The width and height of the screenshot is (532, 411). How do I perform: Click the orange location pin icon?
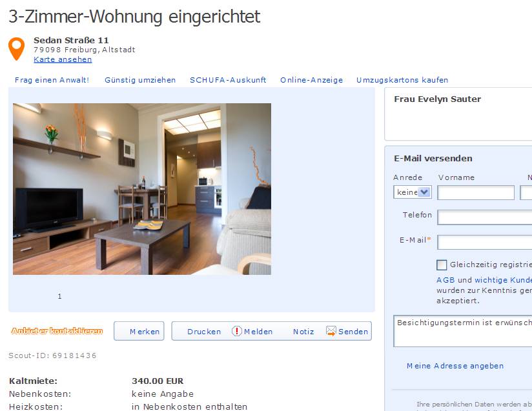point(16,48)
